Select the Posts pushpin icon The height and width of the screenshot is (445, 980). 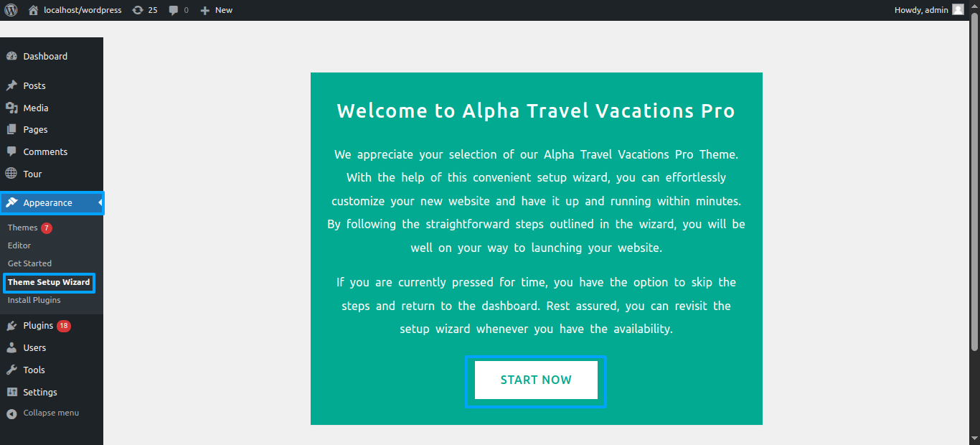pyautogui.click(x=11, y=85)
